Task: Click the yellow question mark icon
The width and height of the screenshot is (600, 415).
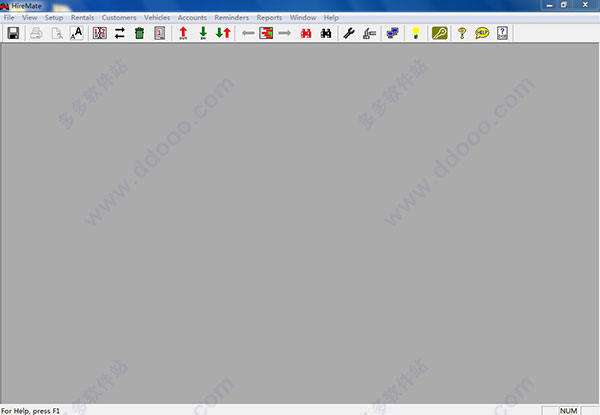Action: [x=462, y=33]
